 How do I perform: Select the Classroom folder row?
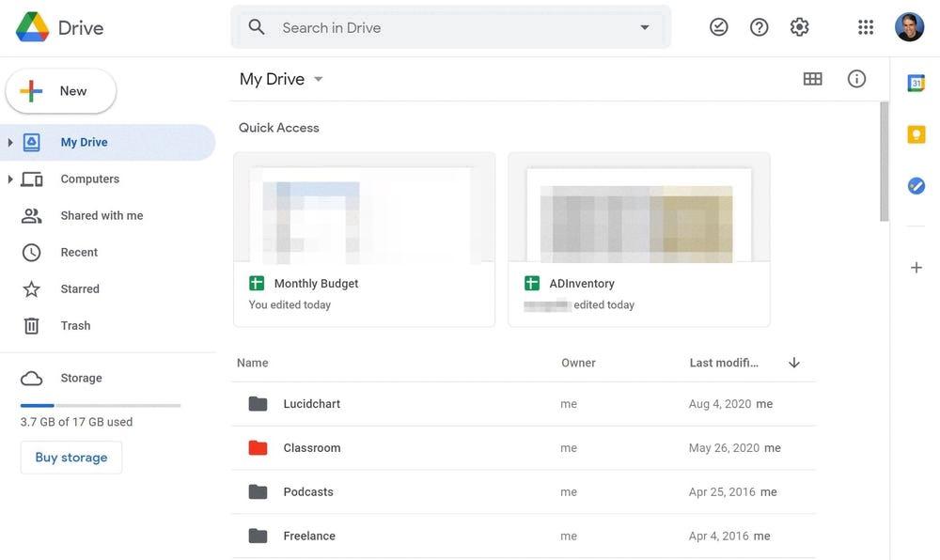click(524, 448)
